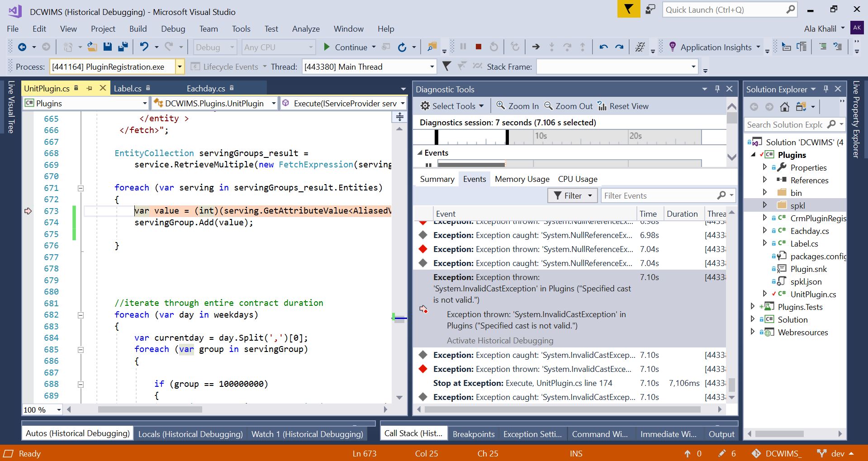Collapse the foreach block at line 671
The image size is (868, 461).
[x=81, y=188]
